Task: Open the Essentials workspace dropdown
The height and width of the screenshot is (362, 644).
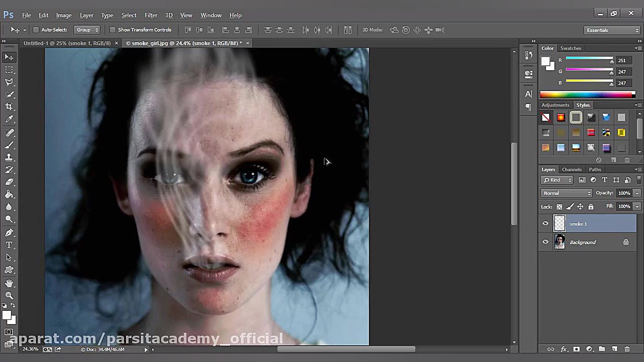Action: [612, 30]
